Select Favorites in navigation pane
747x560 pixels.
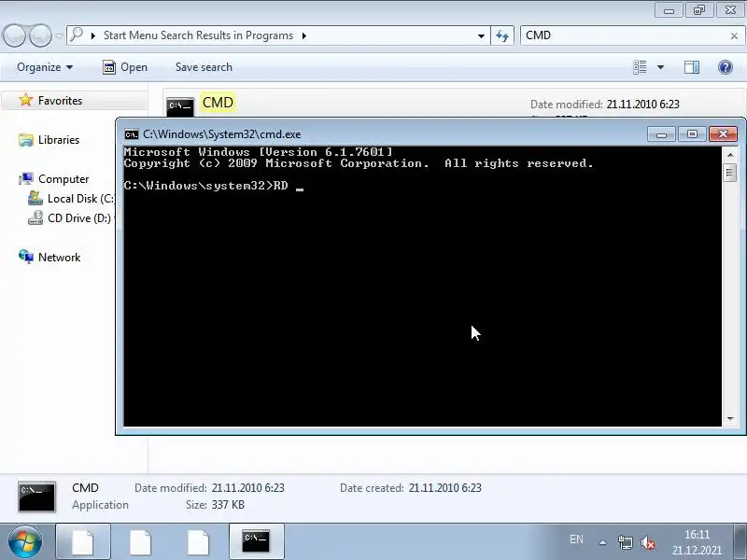pos(60,101)
